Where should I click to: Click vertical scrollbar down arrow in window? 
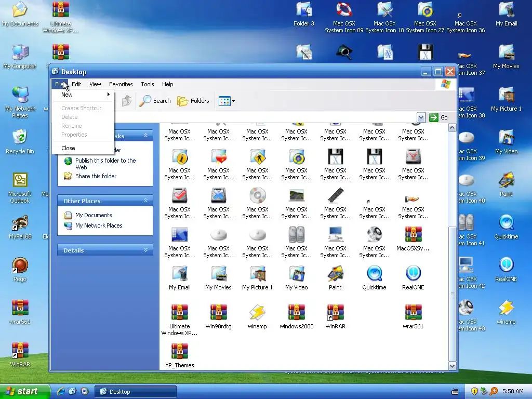pyautogui.click(x=452, y=366)
